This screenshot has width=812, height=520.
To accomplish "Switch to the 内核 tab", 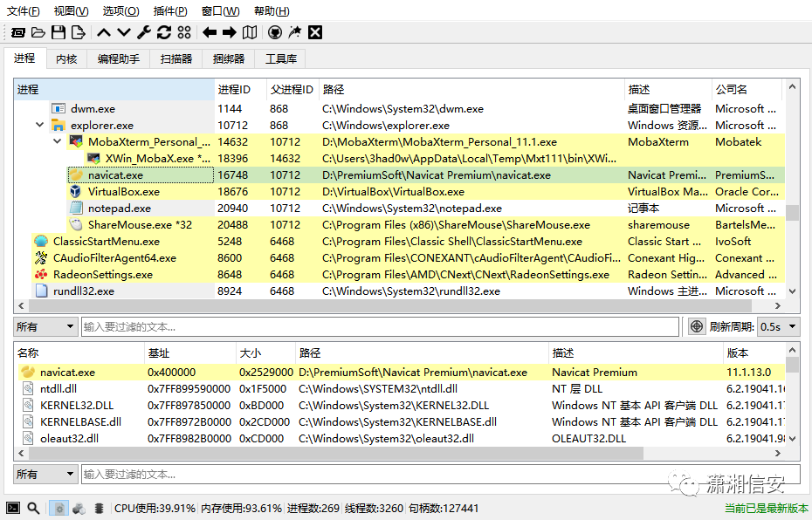I will (67, 59).
